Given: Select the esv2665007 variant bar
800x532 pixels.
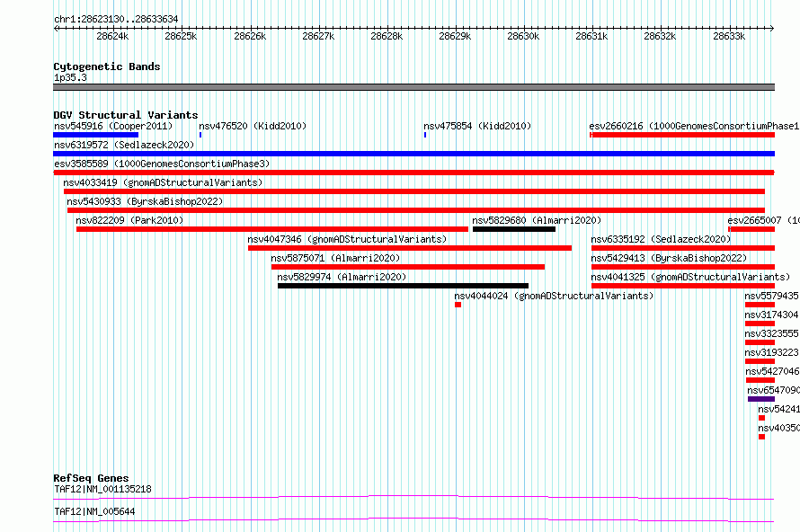Looking at the screenshot, I should pos(751,229).
